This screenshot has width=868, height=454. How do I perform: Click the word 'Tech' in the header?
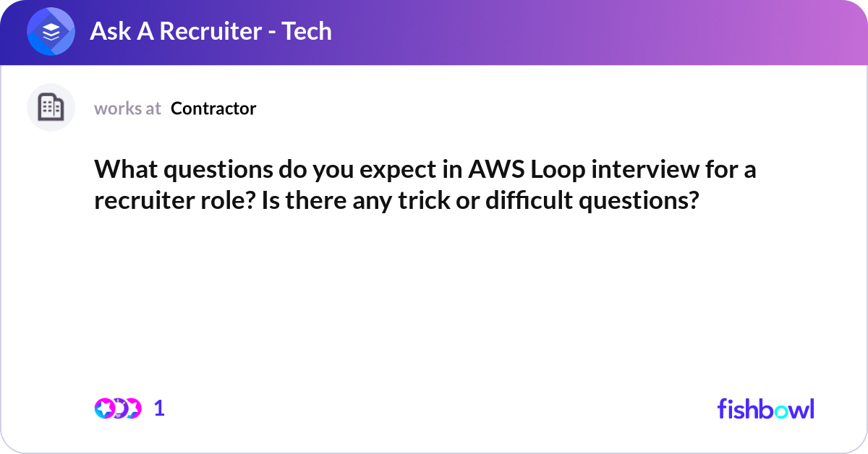tap(307, 32)
